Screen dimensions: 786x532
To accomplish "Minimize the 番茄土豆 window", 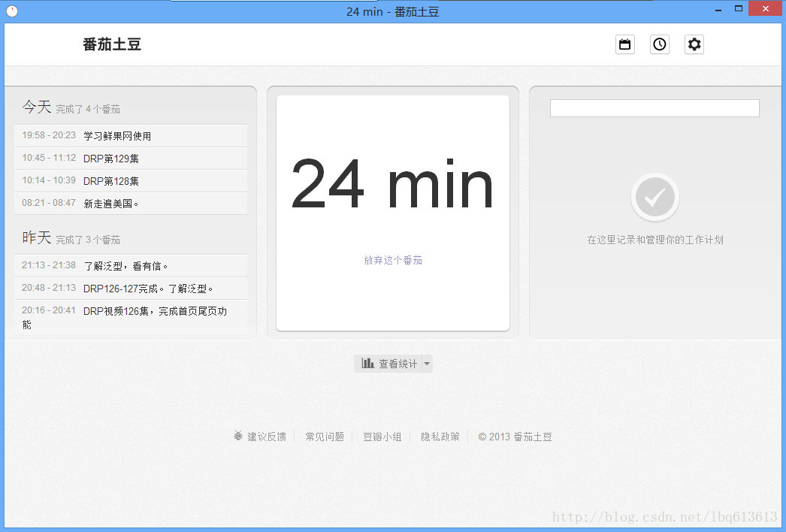I will pos(718,9).
